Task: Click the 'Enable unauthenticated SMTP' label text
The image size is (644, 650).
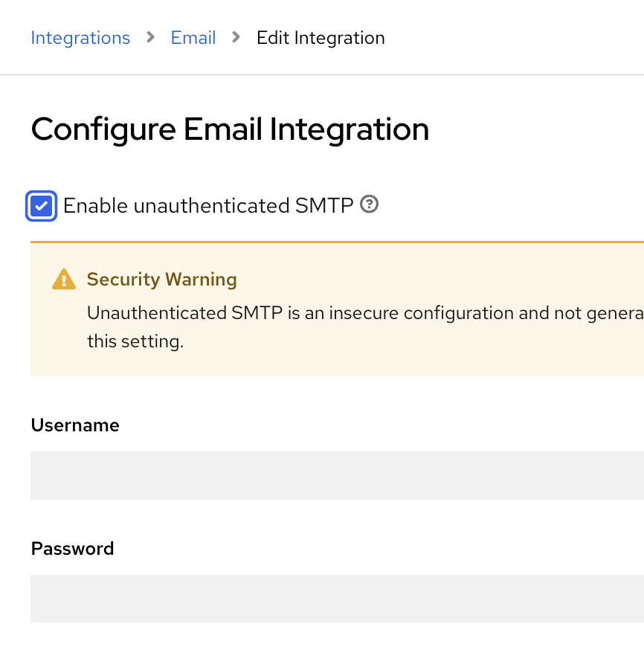Action: click(x=208, y=206)
